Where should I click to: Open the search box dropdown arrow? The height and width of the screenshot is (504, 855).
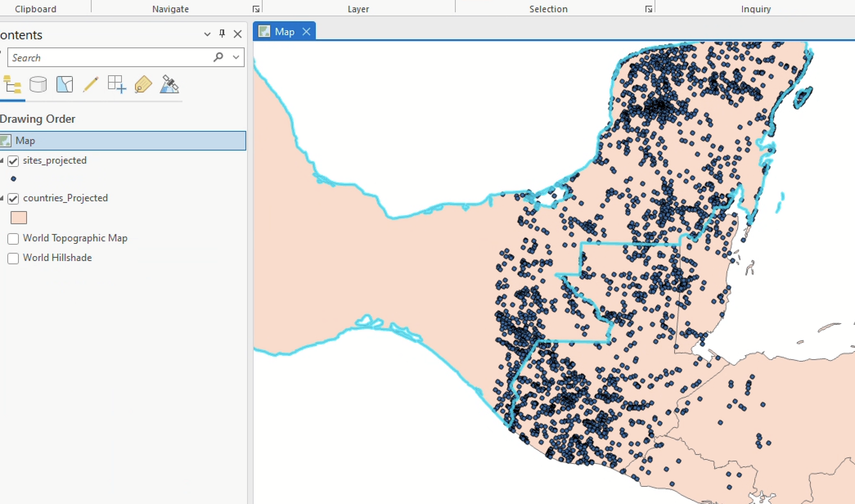[236, 57]
